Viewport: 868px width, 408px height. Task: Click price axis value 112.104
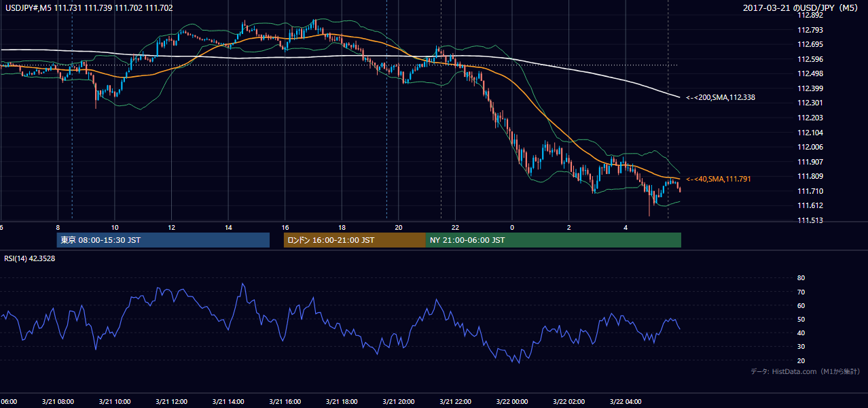(x=810, y=133)
